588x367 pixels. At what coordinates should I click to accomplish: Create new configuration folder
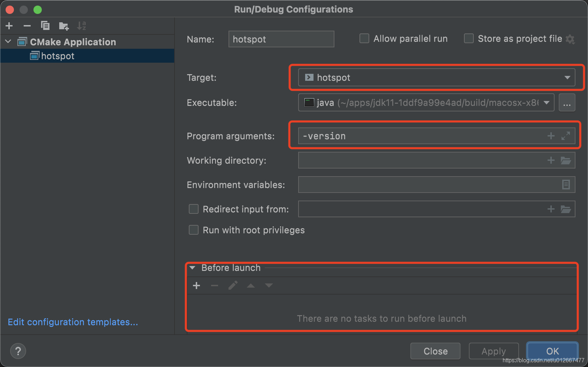[64, 26]
